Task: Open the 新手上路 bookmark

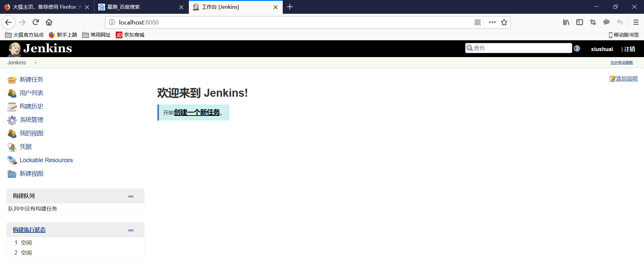Action: pyautogui.click(x=63, y=35)
